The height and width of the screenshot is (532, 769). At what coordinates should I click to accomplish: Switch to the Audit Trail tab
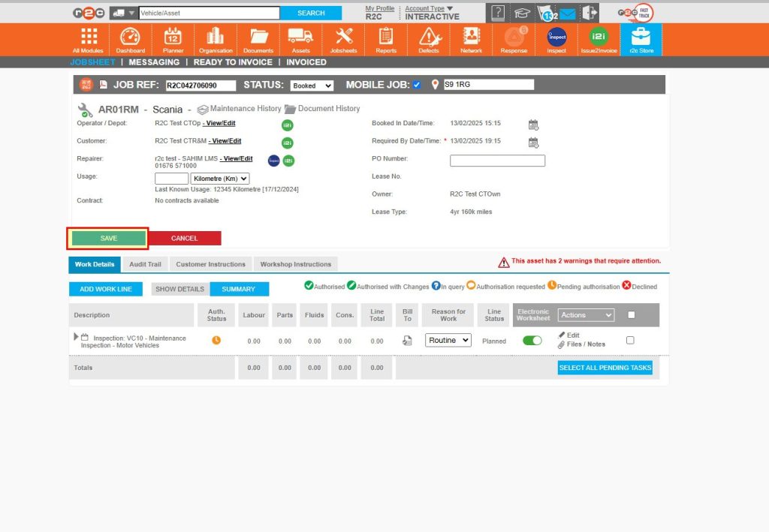click(145, 264)
